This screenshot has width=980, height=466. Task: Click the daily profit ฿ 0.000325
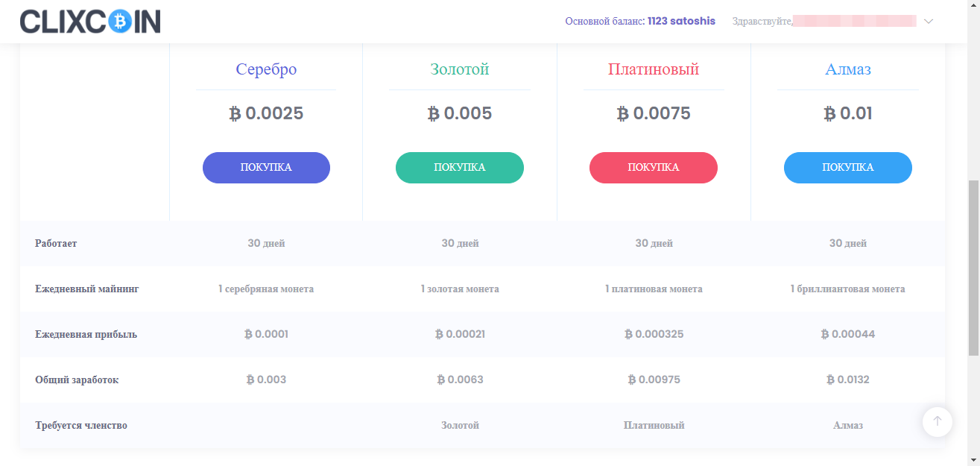[654, 335]
